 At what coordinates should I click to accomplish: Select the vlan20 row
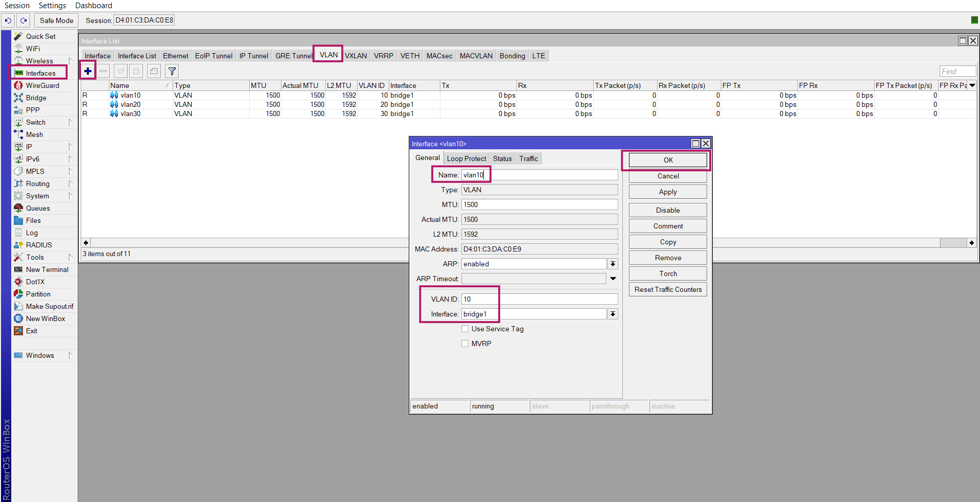tap(528, 104)
